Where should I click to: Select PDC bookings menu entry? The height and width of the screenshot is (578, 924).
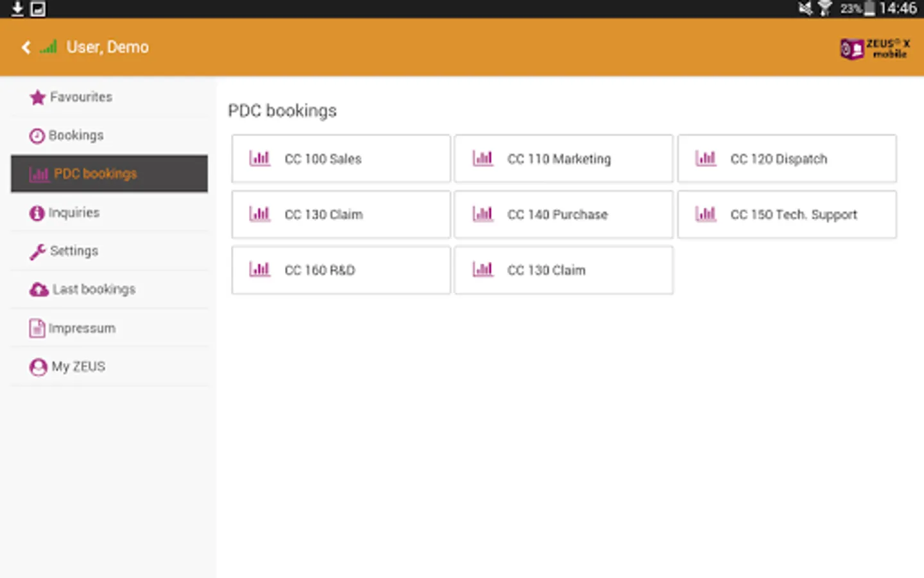pos(110,173)
